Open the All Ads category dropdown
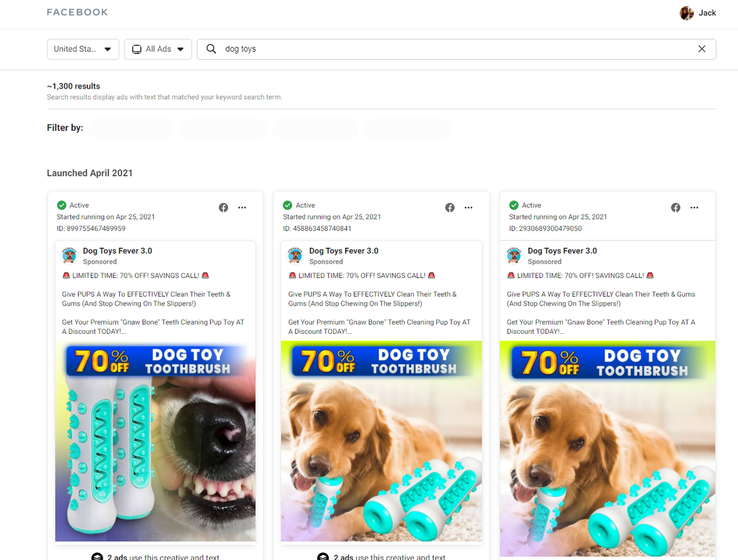The height and width of the screenshot is (560, 738). [x=158, y=49]
